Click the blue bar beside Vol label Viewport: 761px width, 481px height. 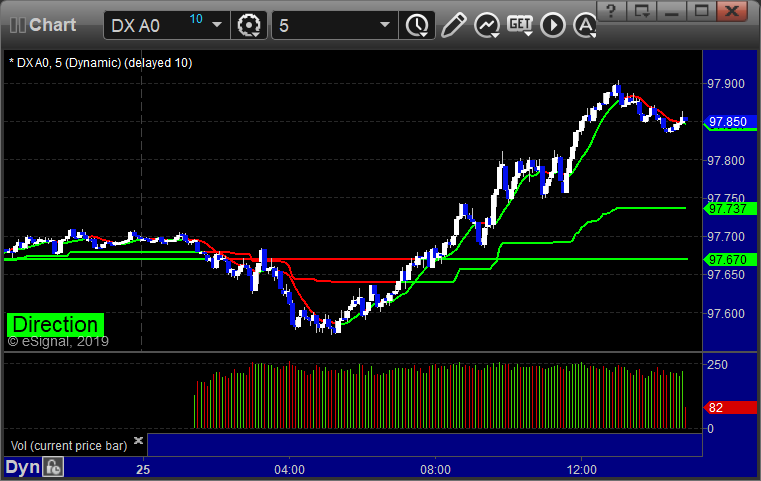(x=425, y=445)
